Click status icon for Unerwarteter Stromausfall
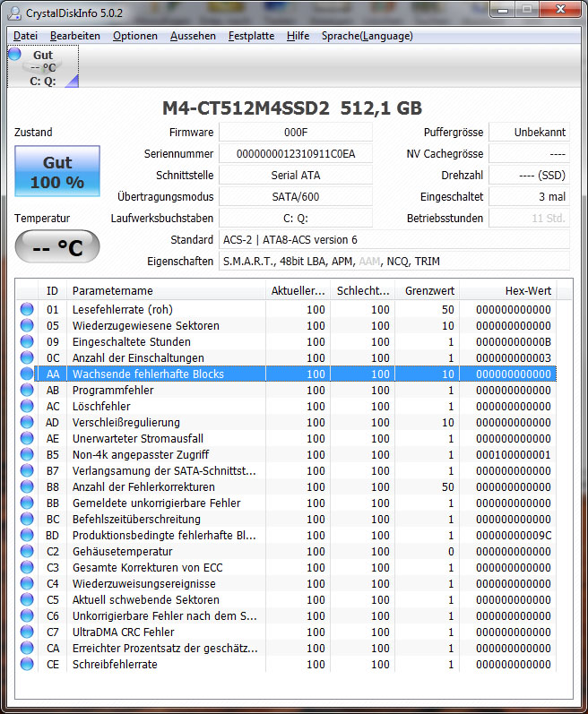 tap(27, 438)
